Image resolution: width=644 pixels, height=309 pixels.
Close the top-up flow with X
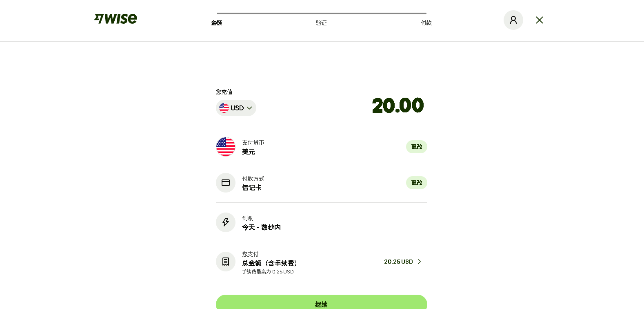tap(540, 20)
